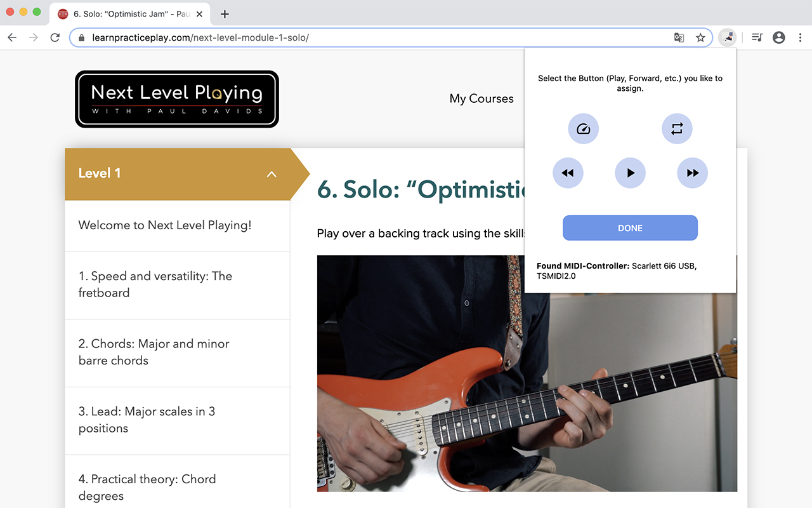Open lesson 2 Major and minor barre chords
Viewport: 812px width, 508px height.
[154, 352]
